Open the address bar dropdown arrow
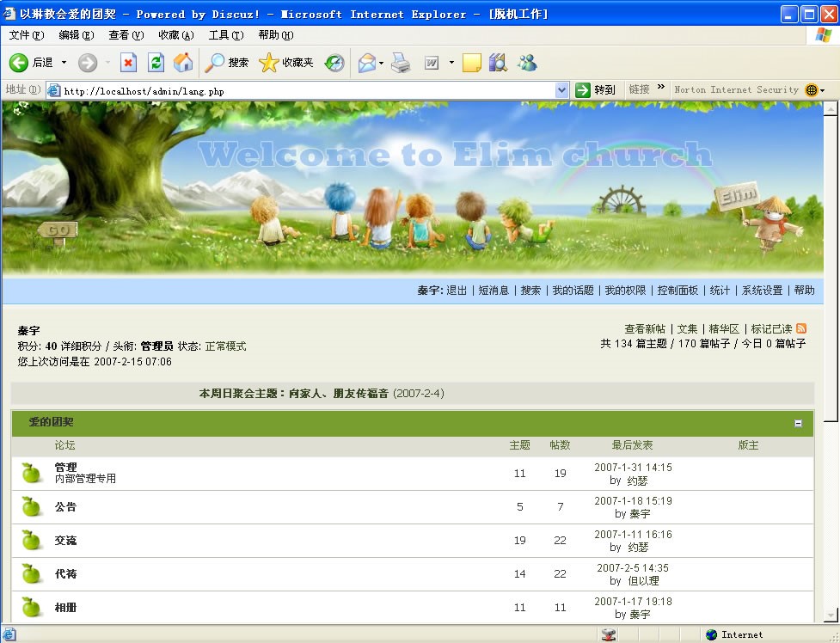The width and height of the screenshot is (840, 643). (x=561, y=90)
